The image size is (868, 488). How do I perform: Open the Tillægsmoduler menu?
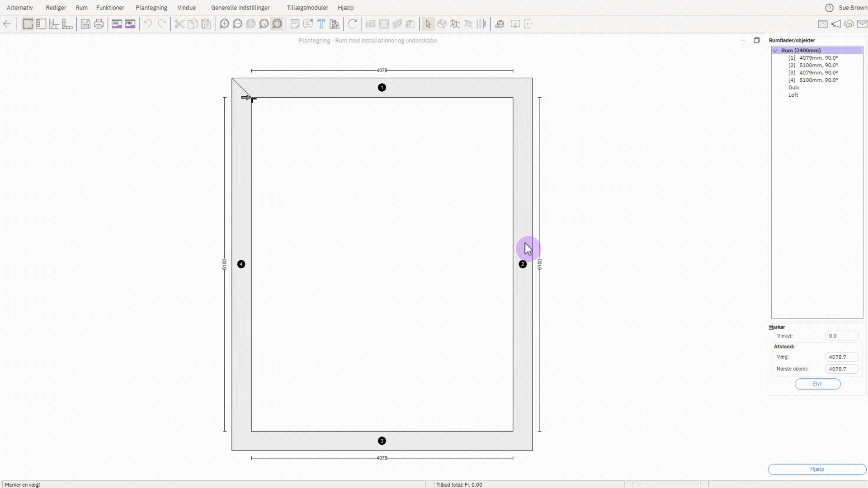[x=307, y=8]
